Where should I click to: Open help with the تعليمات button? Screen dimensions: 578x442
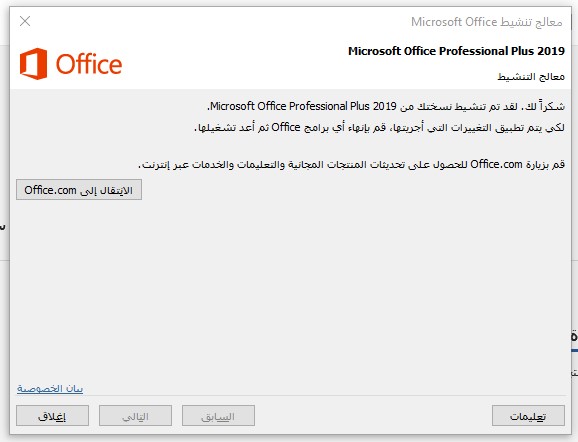coord(528,416)
